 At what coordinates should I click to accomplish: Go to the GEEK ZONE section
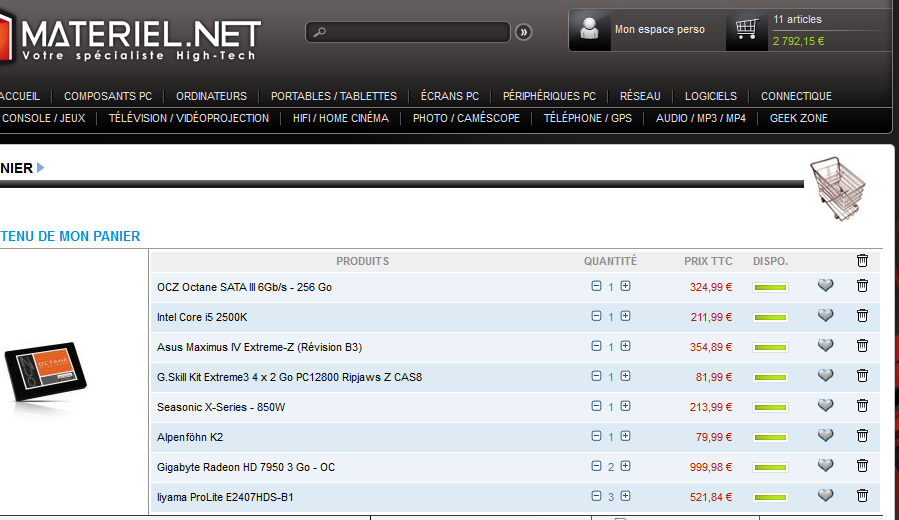[x=798, y=118]
